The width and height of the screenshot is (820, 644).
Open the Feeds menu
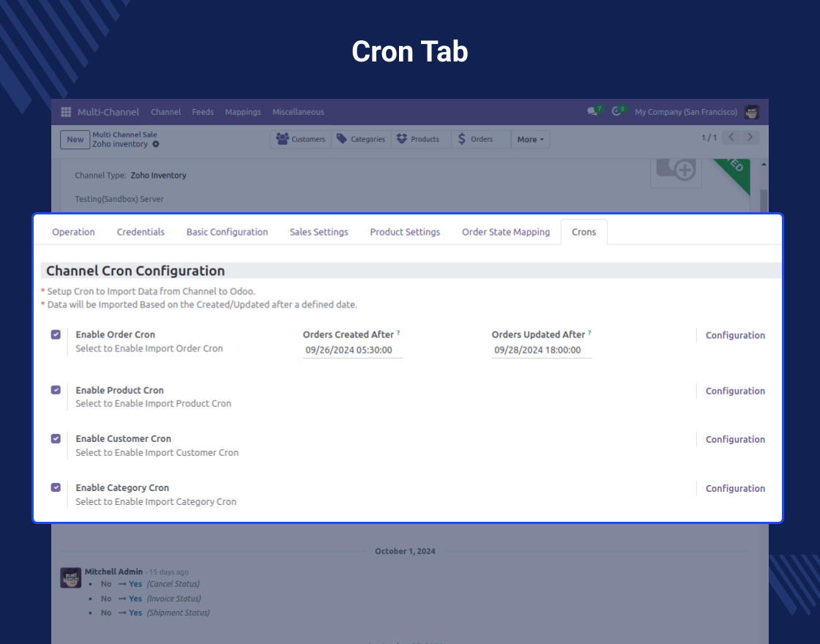[x=202, y=112]
